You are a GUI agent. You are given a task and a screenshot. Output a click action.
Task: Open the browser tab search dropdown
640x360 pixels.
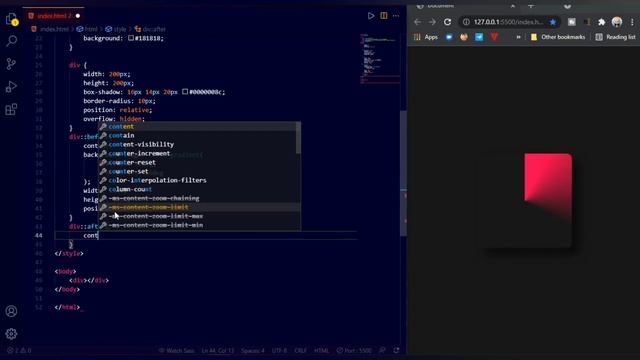(x=567, y=6)
